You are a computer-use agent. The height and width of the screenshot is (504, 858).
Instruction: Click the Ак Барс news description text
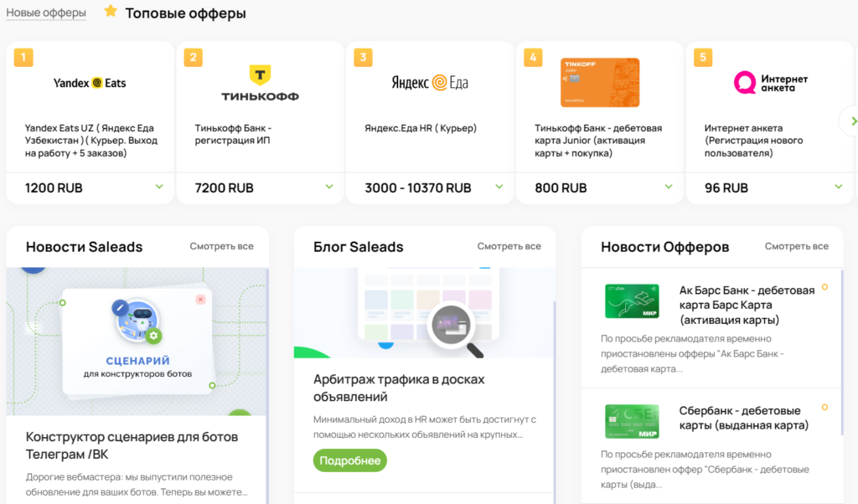[692, 353]
